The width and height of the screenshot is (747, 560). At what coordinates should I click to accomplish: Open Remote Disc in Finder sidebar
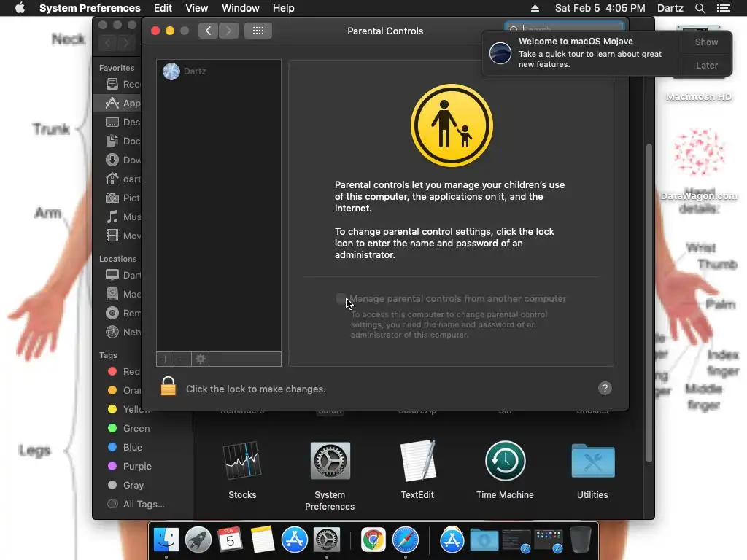(123, 313)
